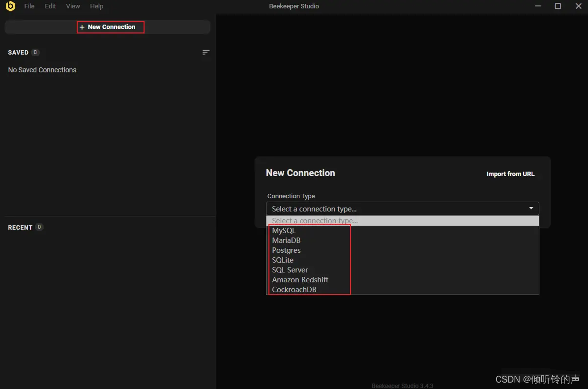The image size is (588, 389).
Task: Maximize the Beekeeper Studio window
Action: [558, 6]
